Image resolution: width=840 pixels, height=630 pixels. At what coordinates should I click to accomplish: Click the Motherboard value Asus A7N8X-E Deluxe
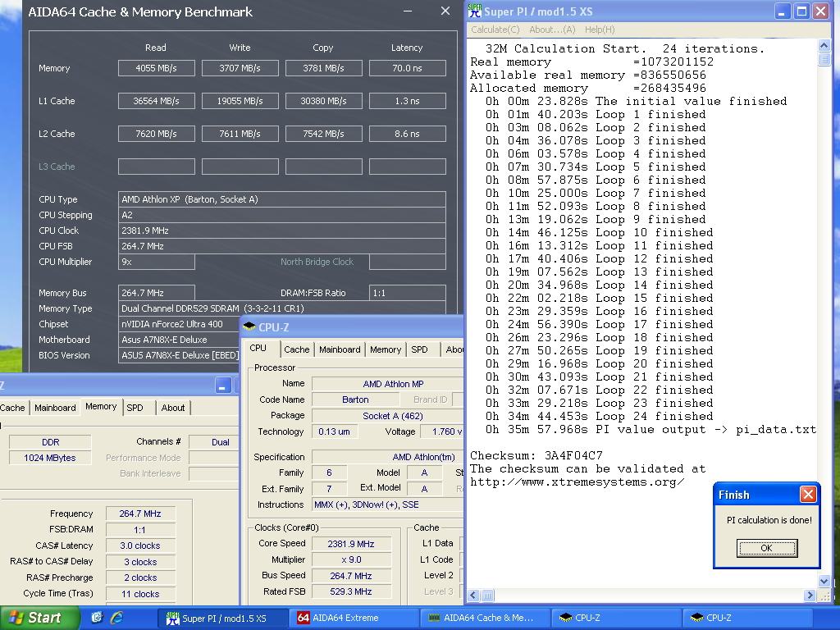(x=179, y=339)
